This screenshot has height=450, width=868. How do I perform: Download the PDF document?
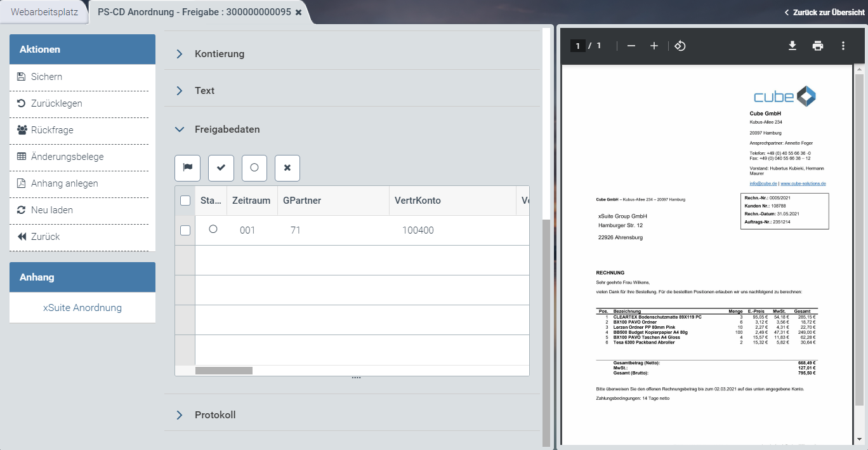coord(792,46)
